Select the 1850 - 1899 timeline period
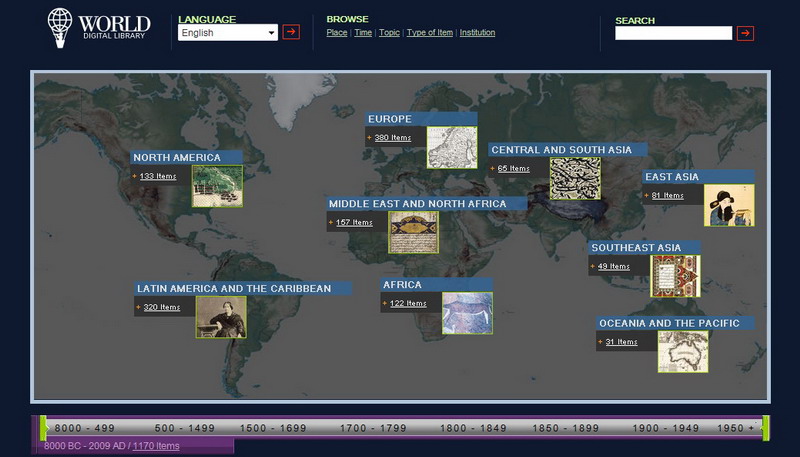 tap(565, 428)
